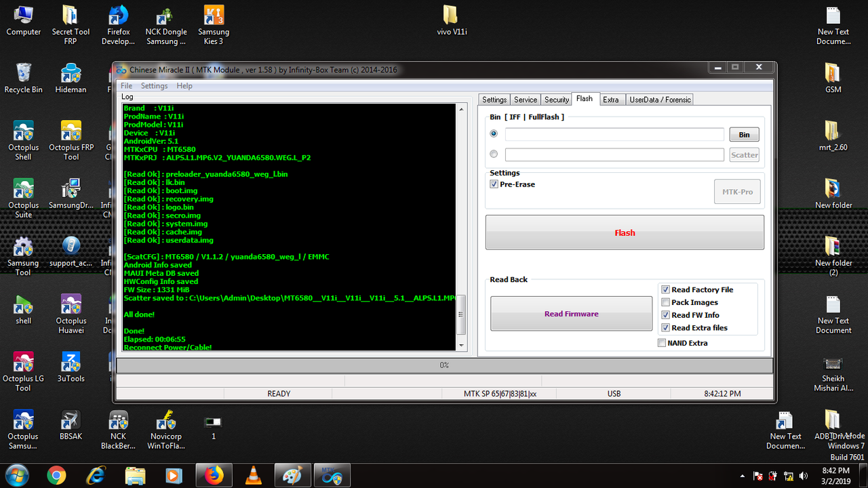Launch the Hideman shortcut
The image size is (868, 488).
pyautogui.click(x=71, y=78)
